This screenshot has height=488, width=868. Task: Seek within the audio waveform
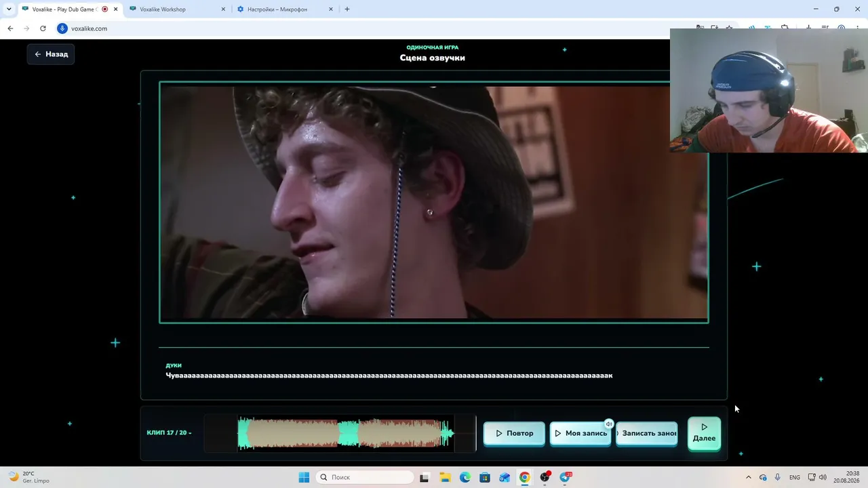[340, 433]
